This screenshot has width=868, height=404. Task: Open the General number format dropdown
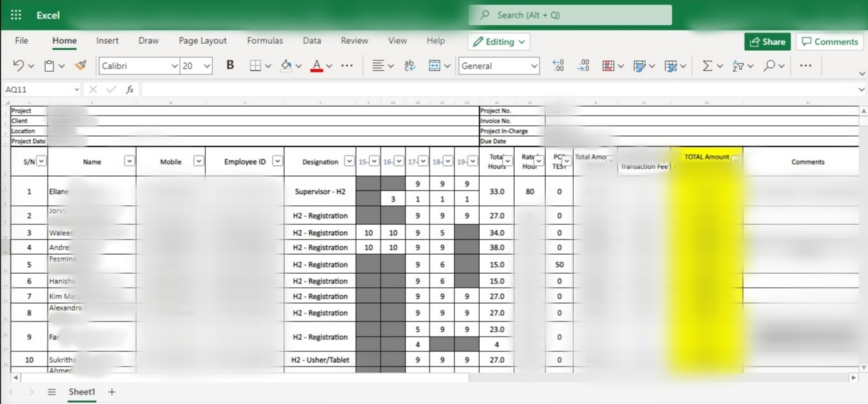click(x=533, y=66)
